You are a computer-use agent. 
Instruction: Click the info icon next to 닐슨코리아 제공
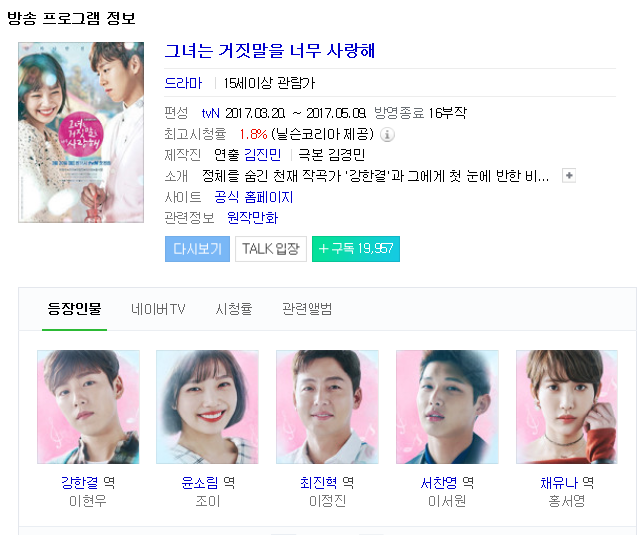387,134
